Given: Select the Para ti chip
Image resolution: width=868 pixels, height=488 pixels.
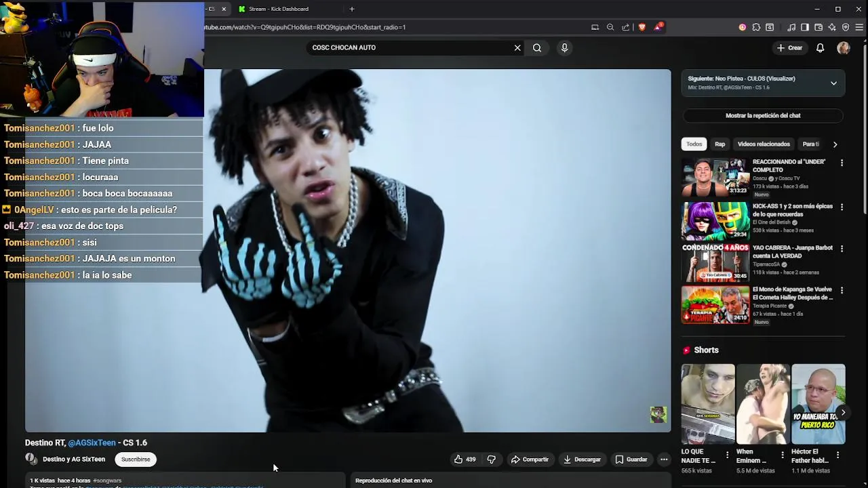Looking at the screenshot, I should point(811,144).
